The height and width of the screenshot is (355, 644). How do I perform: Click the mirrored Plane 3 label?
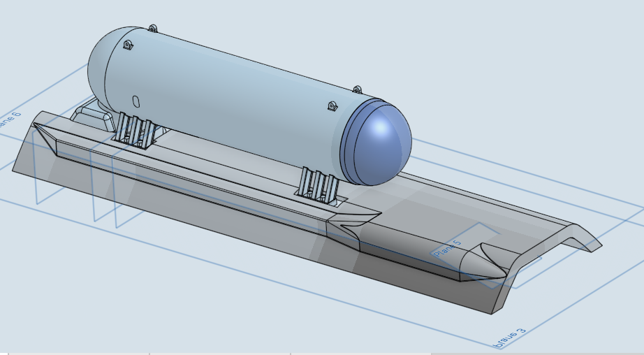(x=510, y=335)
